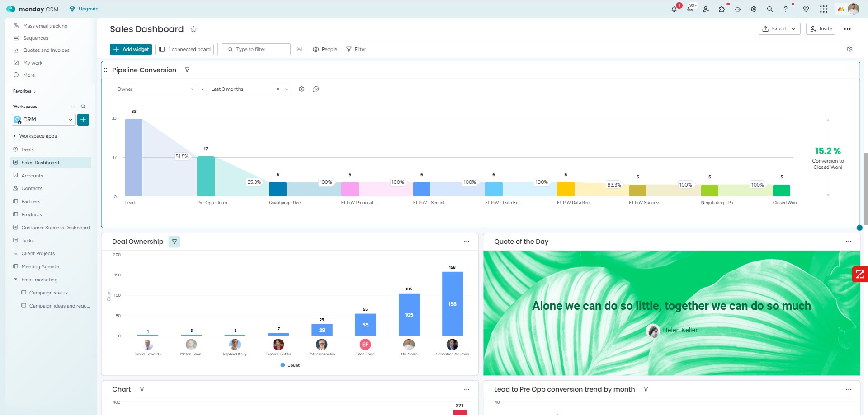Open the top bar administration gear icon
Image resolution: width=868 pixels, height=415 pixels.
[x=754, y=9]
